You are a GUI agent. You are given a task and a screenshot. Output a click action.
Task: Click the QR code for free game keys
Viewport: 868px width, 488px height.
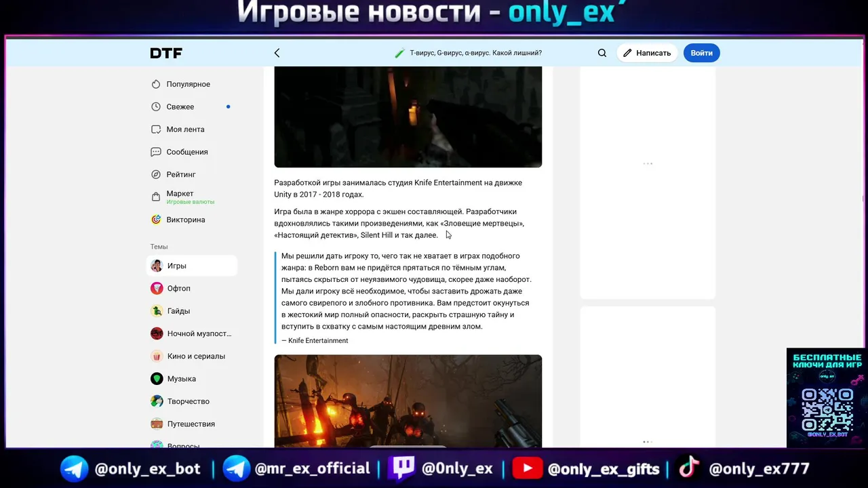[x=827, y=408]
